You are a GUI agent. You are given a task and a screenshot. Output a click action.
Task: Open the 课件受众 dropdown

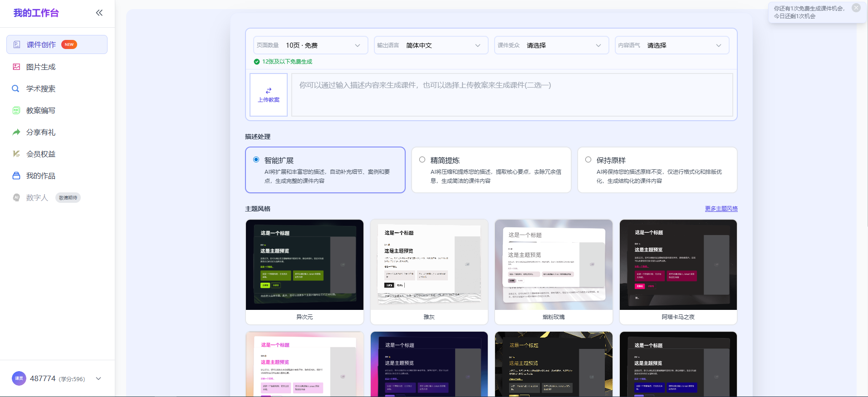click(x=551, y=45)
